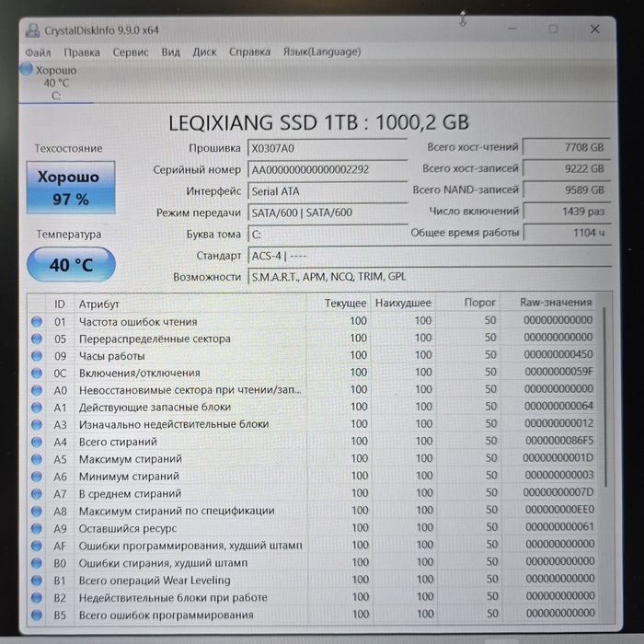The height and width of the screenshot is (644, 644).
Task: Click the status dot for attribute B2
Action: 37,598
